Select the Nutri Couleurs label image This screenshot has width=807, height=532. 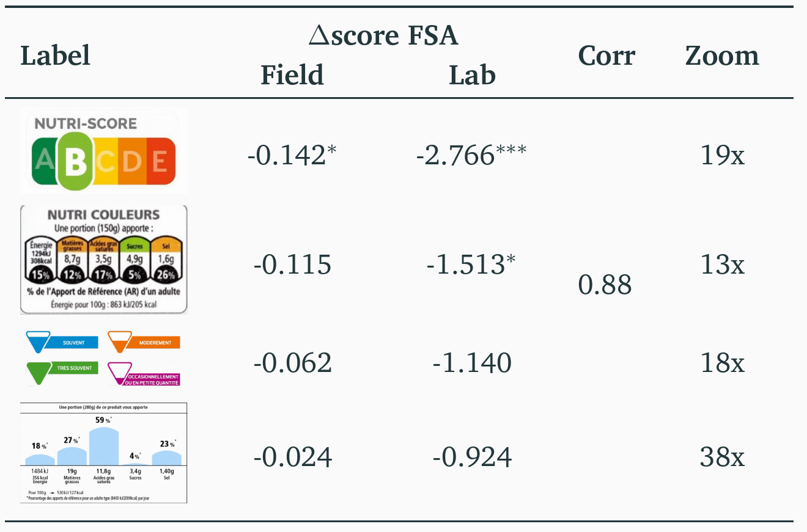pos(103,260)
